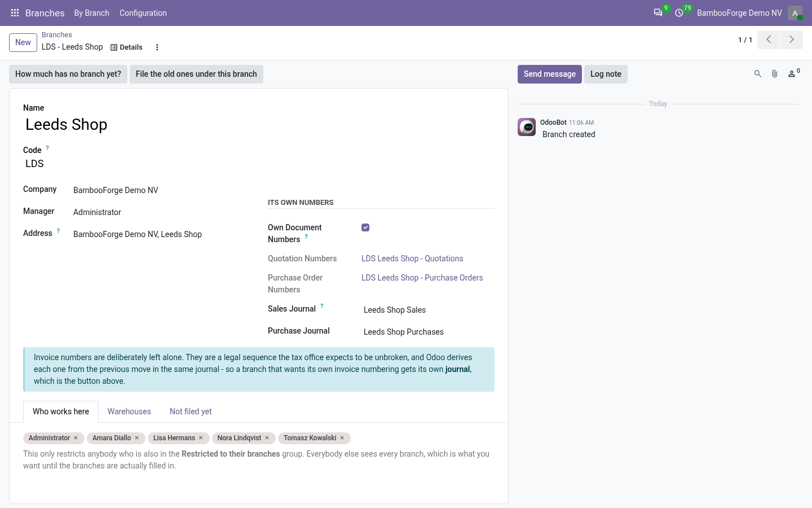This screenshot has width=812, height=508.
Task: Click File the old ones under this branch
Action: (196, 74)
